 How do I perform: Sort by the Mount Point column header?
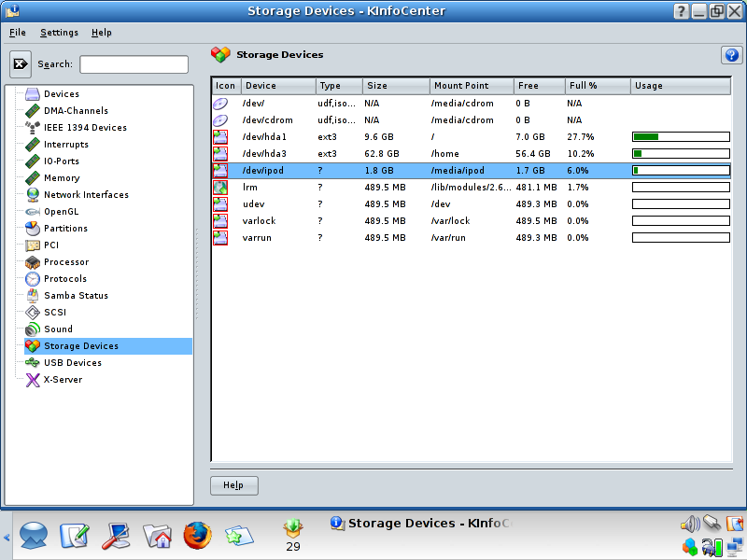pyautogui.click(x=472, y=86)
